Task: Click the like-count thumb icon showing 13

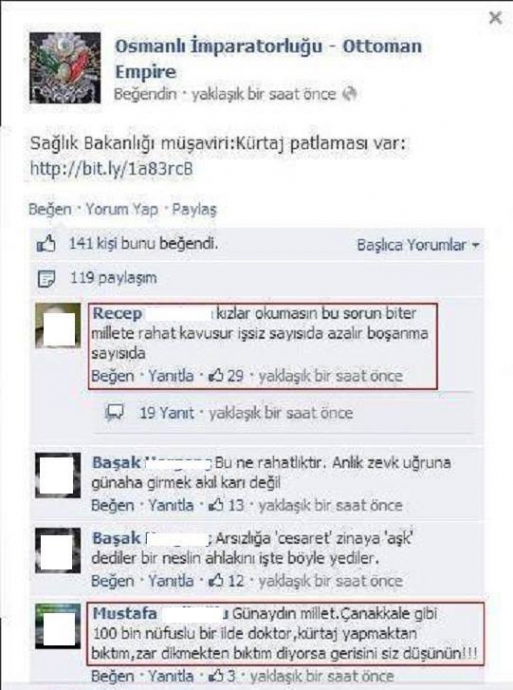Action: coord(216,505)
